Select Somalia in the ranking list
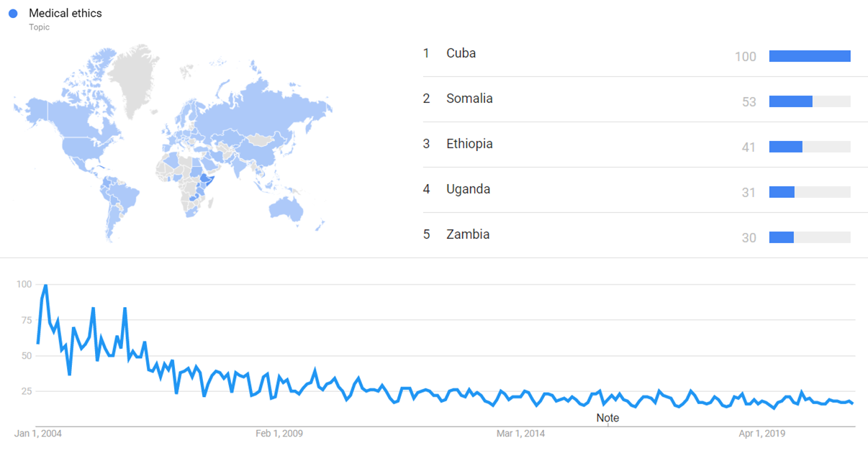The width and height of the screenshot is (868, 466). pyautogui.click(x=469, y=99)
